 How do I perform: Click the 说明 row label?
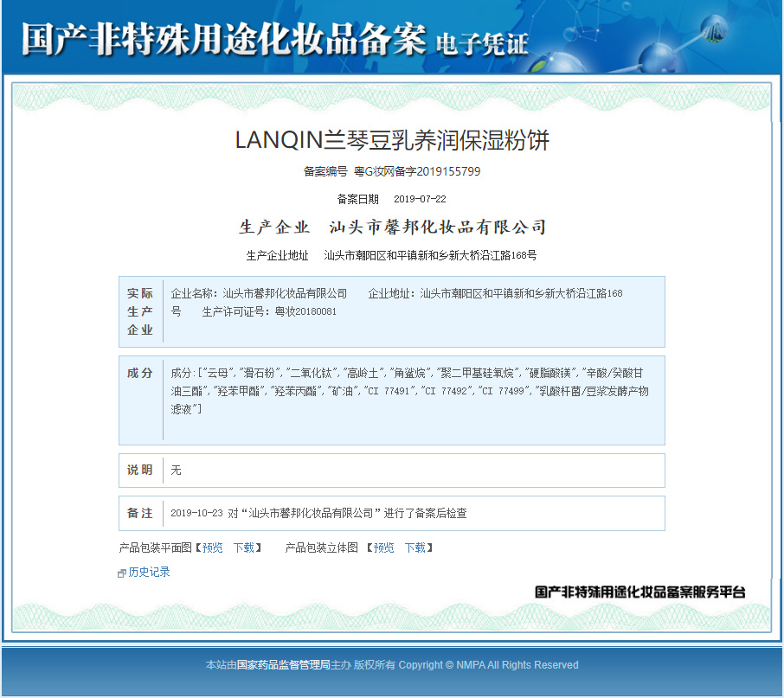140,470
